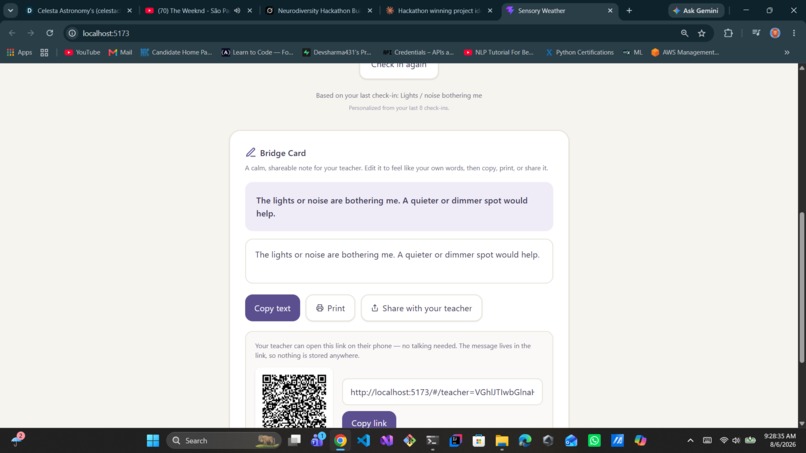Open WhatsApp from the taskbar
Viewport: 806px width, 453px height.
[x=594, y=441]
